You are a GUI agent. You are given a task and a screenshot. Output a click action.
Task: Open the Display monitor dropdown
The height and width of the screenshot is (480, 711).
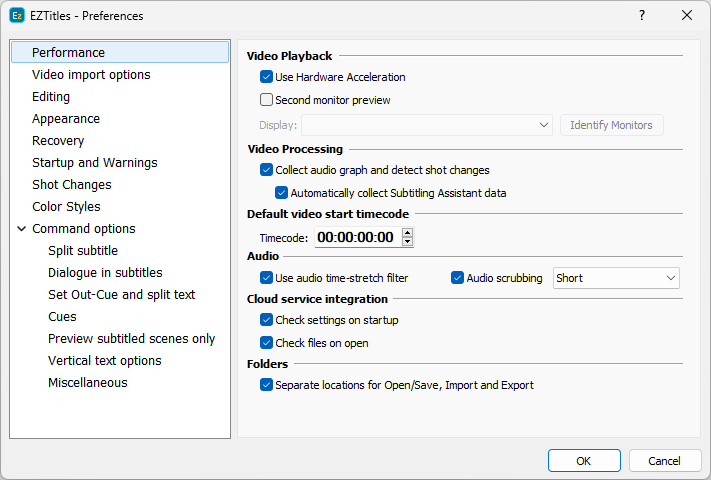(x=427, y=125)
